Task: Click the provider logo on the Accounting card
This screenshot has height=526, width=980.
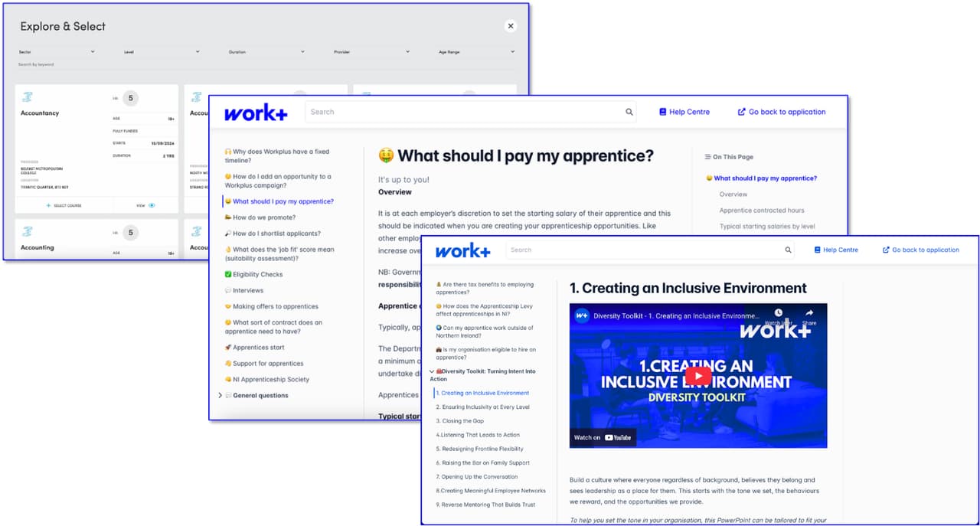Action: tap(28, 231)
